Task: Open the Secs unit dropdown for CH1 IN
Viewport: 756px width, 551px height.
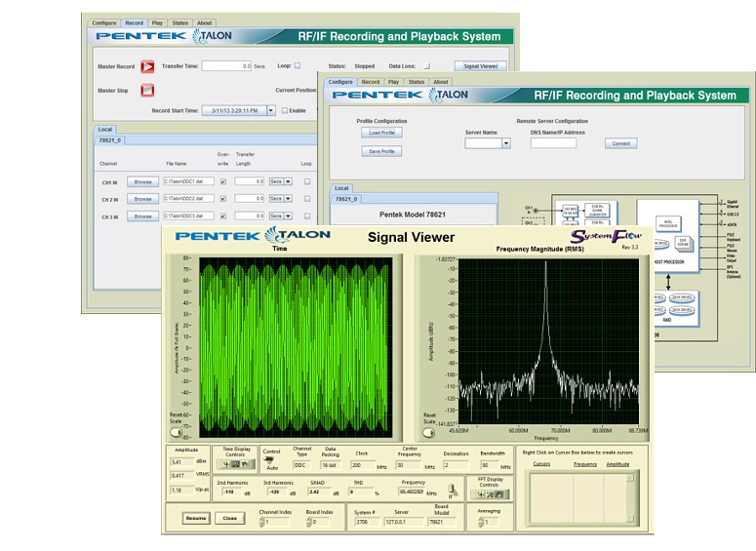Action: pos(288,181)
